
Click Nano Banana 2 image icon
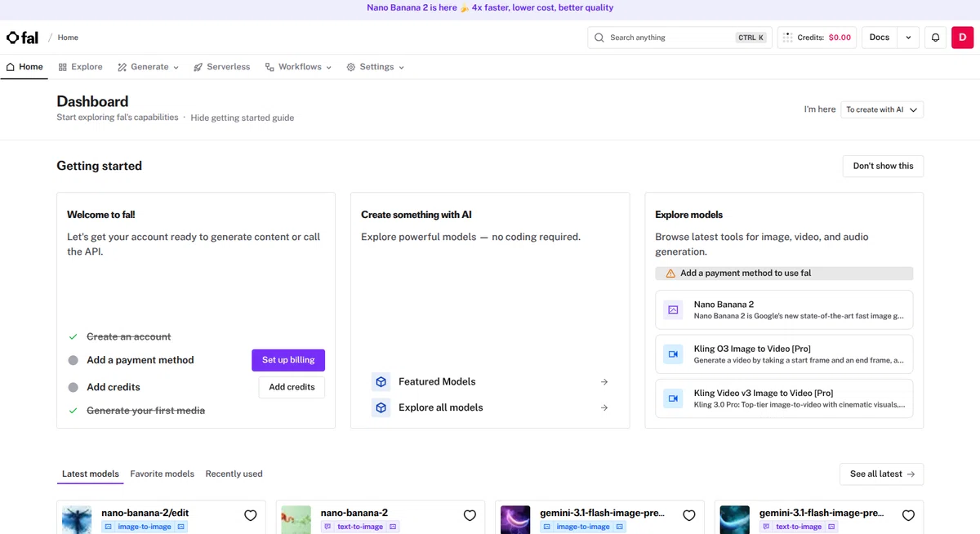click(673, 310)
